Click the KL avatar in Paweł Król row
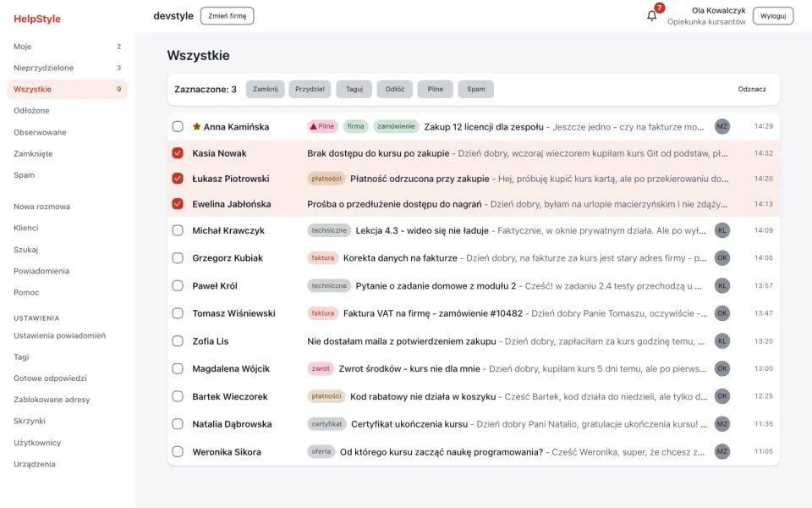The image size is (812, 508). pyautogui.click(x=721, y=285)
